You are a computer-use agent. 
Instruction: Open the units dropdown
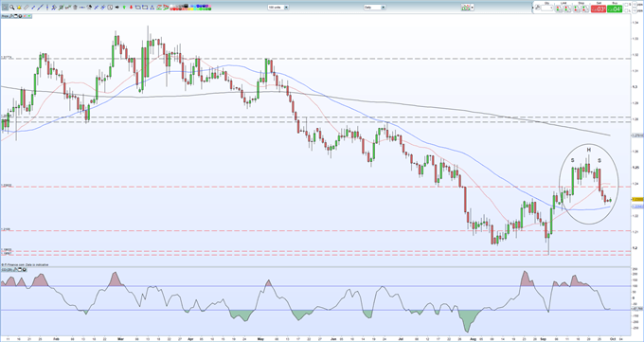(278, 7)
